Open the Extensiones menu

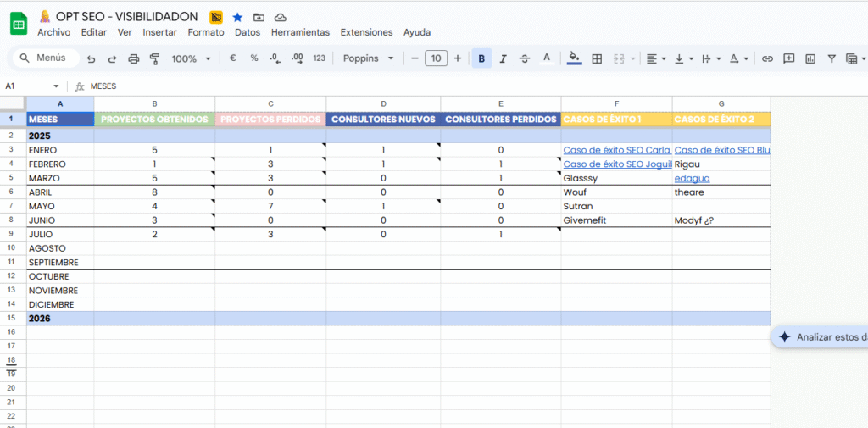[366, 32]
